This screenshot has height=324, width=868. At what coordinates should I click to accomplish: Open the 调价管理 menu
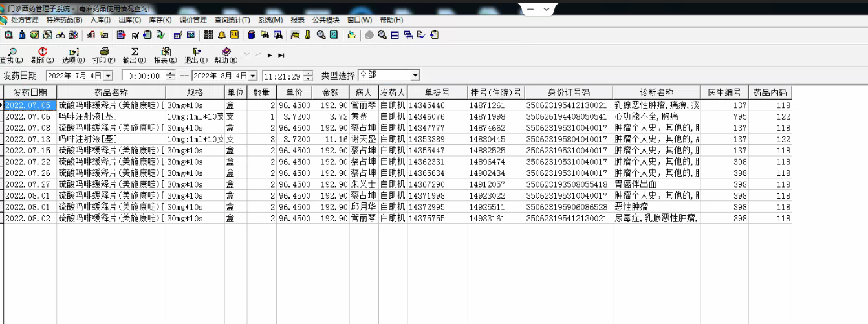click(x=193, y=20)
